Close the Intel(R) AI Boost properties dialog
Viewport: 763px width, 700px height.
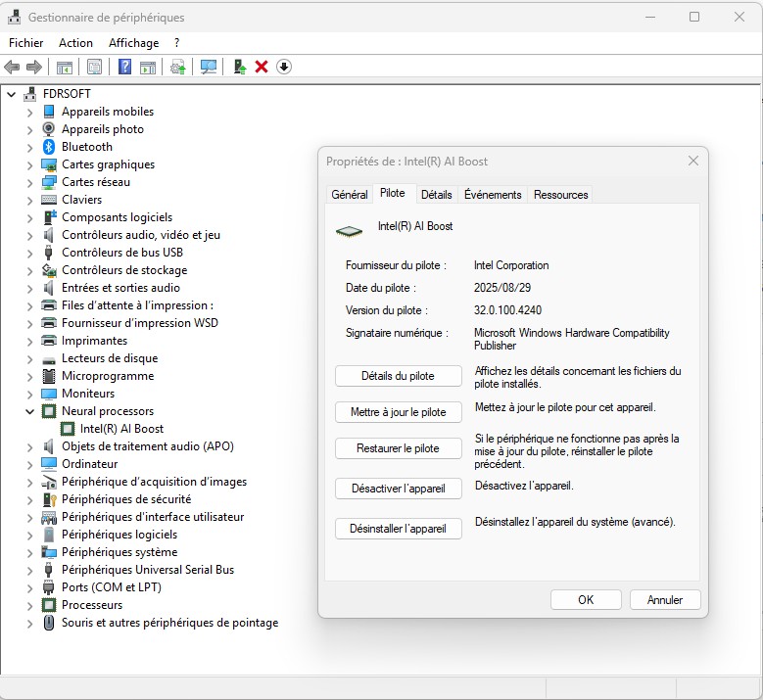click(x=692, y=161)
